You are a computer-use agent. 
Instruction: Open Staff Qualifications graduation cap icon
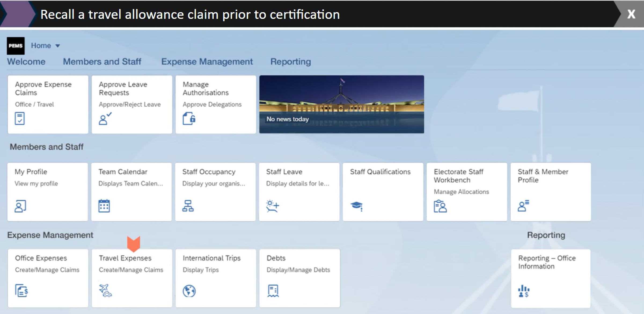(357, 206)
